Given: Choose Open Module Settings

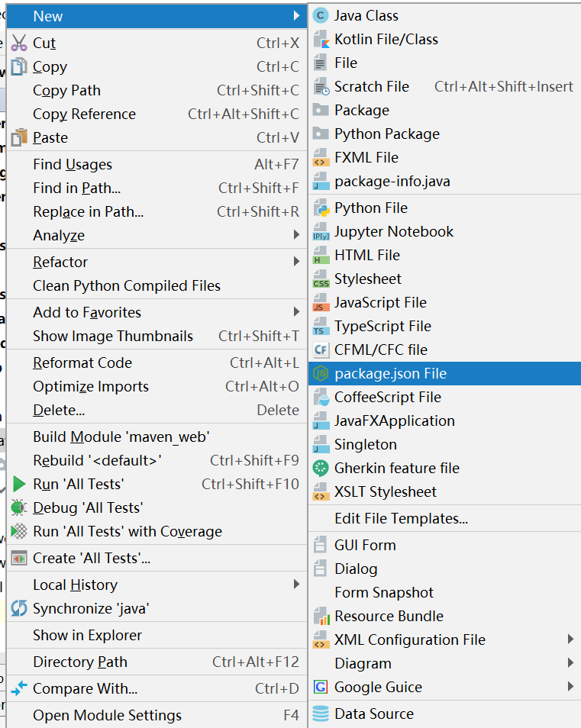Looking at the screenshot, I should point(107,716).
